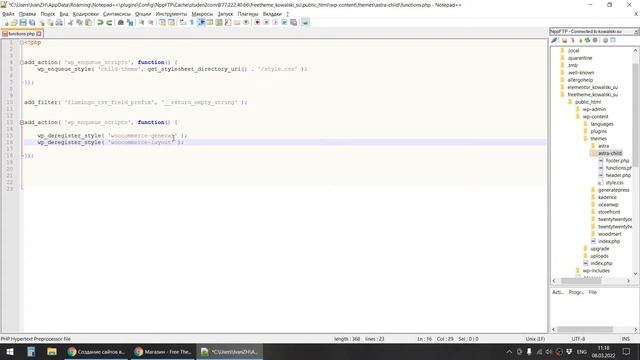Select the woodmart theme folder

pyautogui.click(x=609, y=234)
